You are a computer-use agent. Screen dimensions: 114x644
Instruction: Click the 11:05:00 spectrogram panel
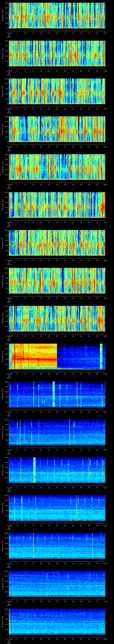(x=57, y=167)
